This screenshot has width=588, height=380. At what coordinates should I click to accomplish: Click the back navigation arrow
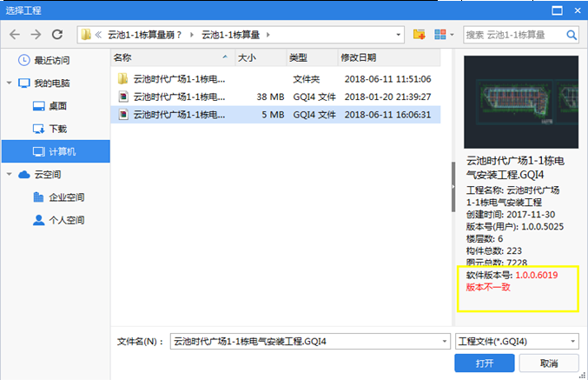coord(15,35)
